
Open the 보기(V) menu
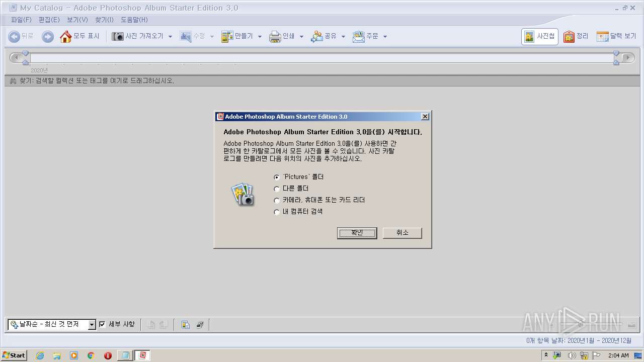(77, 20)
